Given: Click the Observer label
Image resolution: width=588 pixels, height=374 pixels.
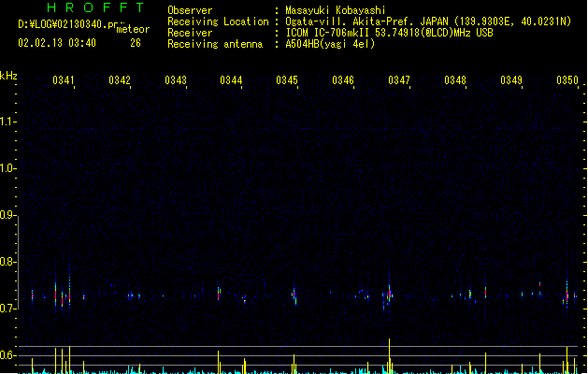Looking at the screenshot, I should click(190, 10).
